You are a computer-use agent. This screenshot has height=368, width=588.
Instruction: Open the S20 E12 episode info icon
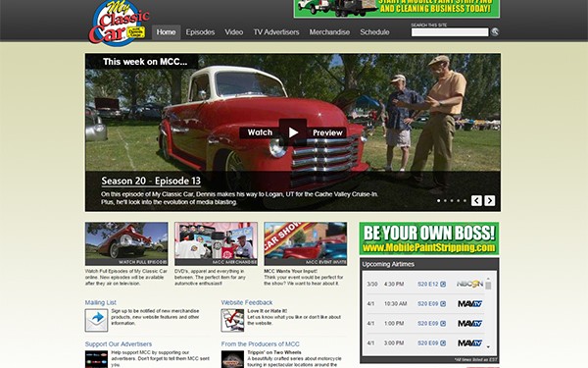point(443,285)
